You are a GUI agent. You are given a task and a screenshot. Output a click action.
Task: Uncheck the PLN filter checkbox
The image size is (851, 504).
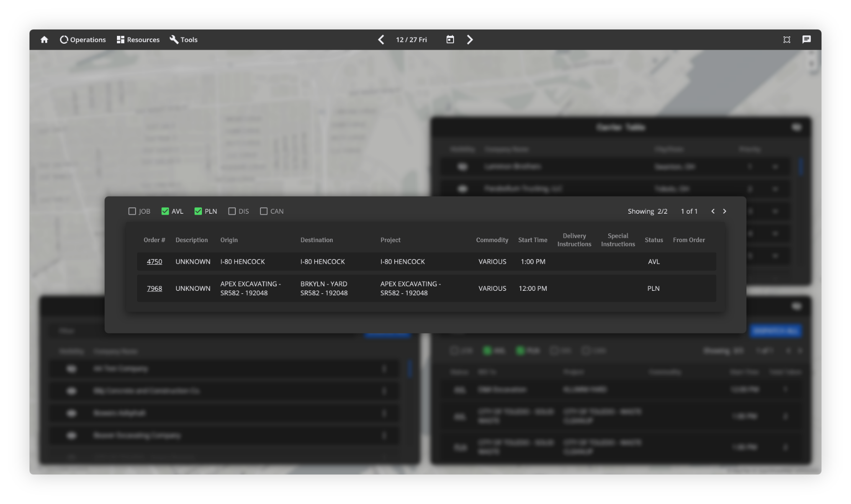198,211
